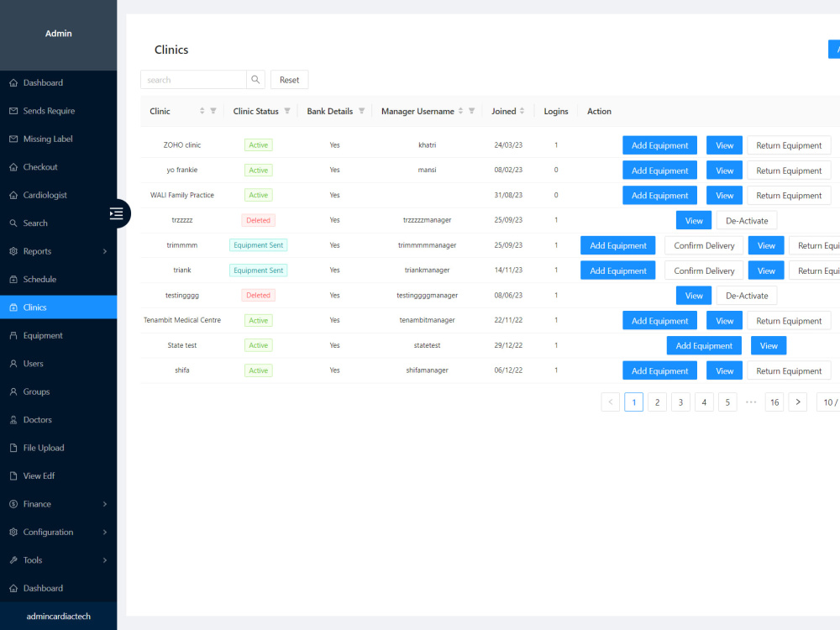This screenshot has height=630, width=840.
Task: Sort by Joined date arrows
Action: pos(522,111)
